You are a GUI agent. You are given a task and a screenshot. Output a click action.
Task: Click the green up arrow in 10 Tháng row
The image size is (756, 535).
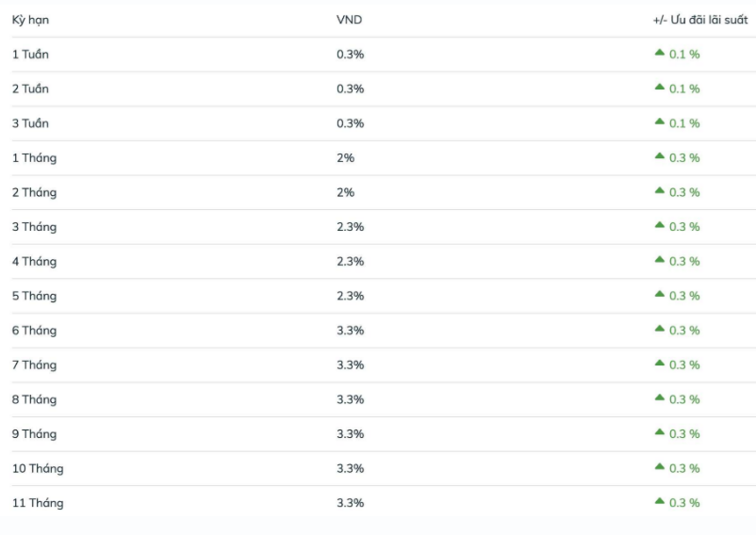tap(660, 467)
